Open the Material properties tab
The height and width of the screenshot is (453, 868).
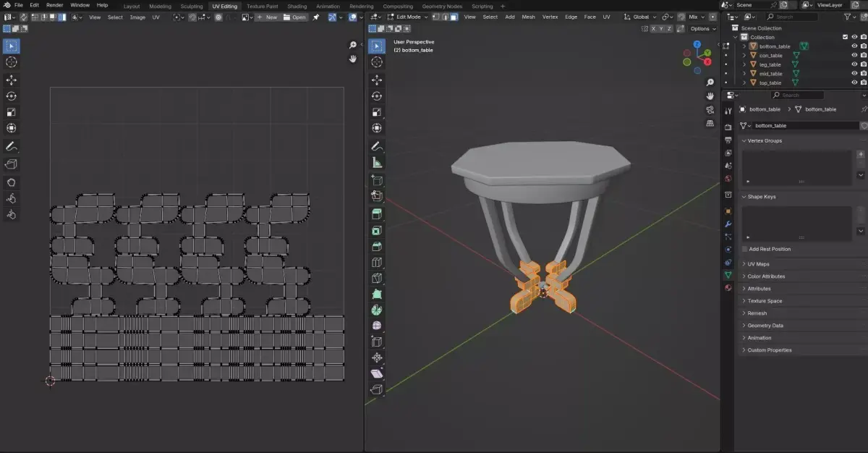click(x=728, y=287)
